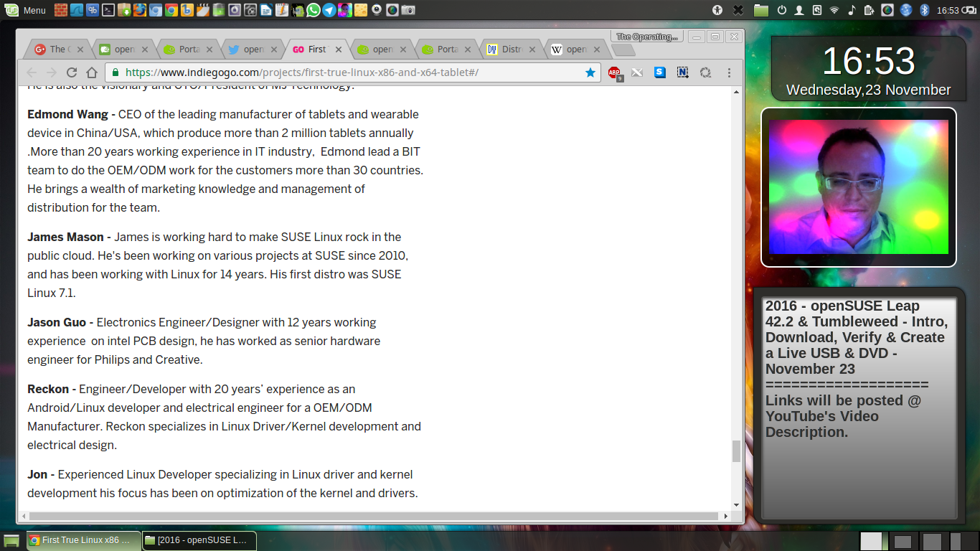Screen dimensions: 980x551
Task: Switch to the second workspace in pager
Action: pyautogui.click(x=904, y=541)
